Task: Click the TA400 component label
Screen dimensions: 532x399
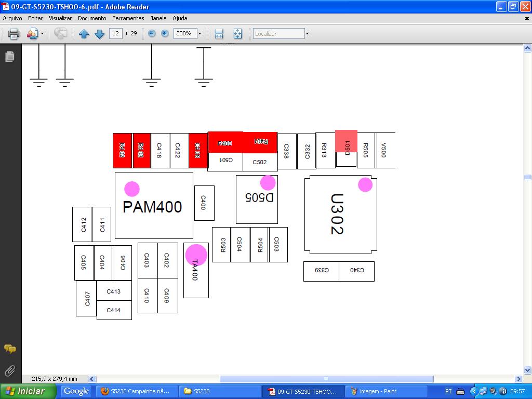Action: [195, 270]
